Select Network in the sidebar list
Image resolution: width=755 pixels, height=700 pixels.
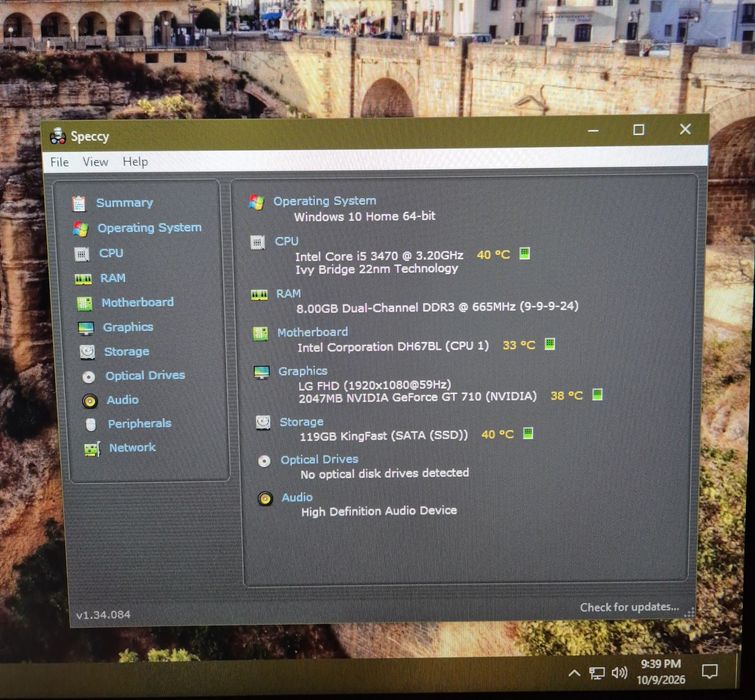point(132,448)
